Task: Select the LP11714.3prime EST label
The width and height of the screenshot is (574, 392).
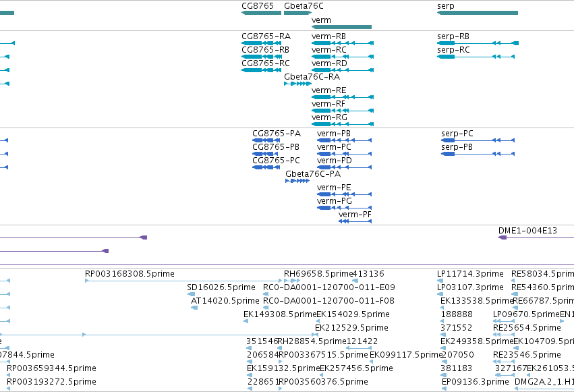Action: pyautogui.click(x=470, y=274)
